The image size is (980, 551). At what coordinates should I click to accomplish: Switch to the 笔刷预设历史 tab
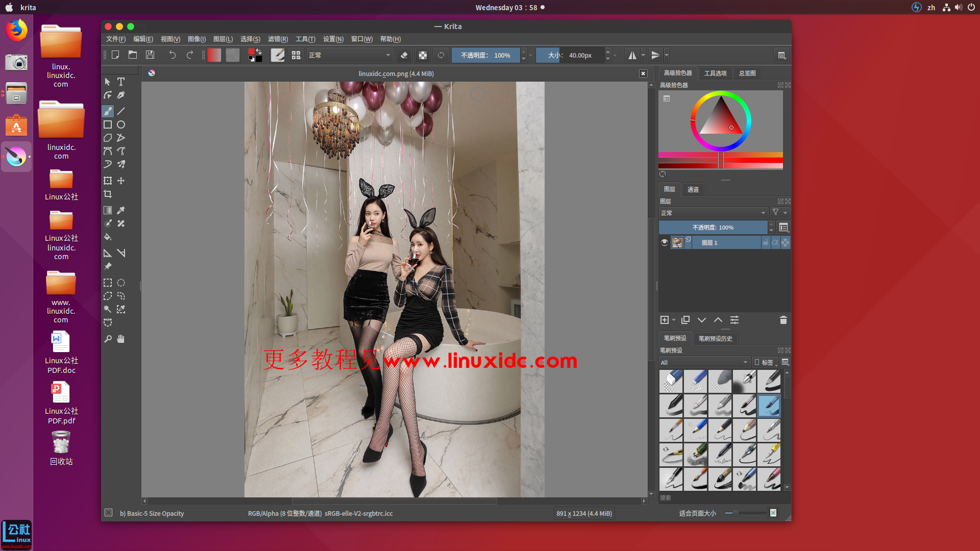click(x=715, y=338)
